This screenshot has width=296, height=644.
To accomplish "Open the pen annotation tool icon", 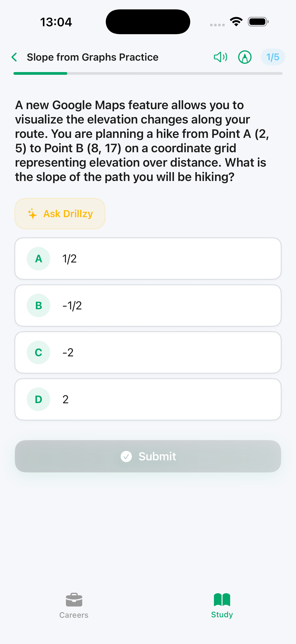I will click(x=245, y=57).
